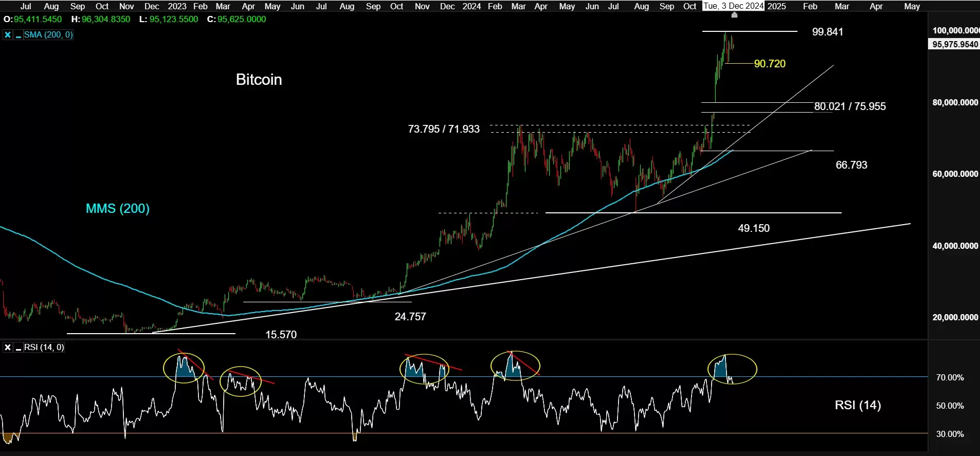Select the Open value 95,411.5450
Screen dimensions: 980x456
coord(38,19)
